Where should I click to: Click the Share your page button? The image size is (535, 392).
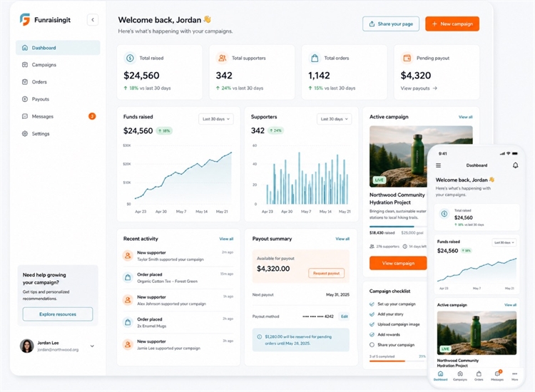pos(391,24)
